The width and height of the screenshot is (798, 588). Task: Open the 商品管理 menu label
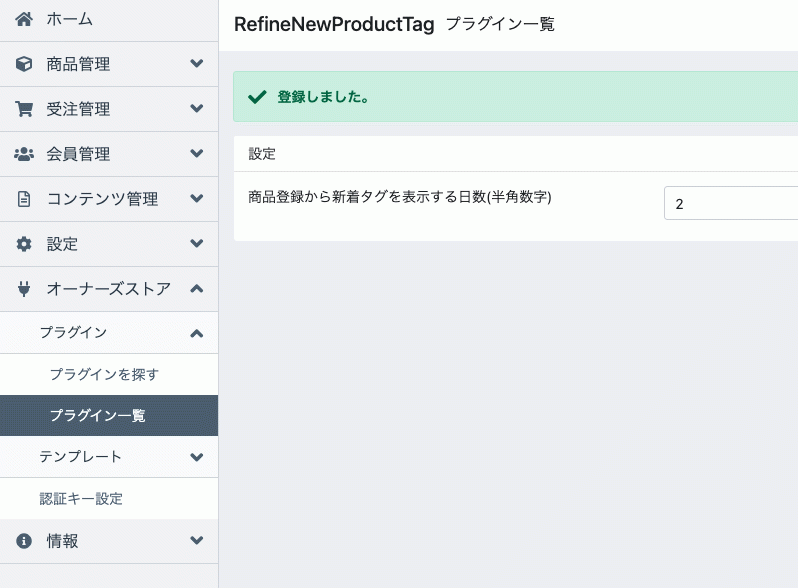(78, 64)
